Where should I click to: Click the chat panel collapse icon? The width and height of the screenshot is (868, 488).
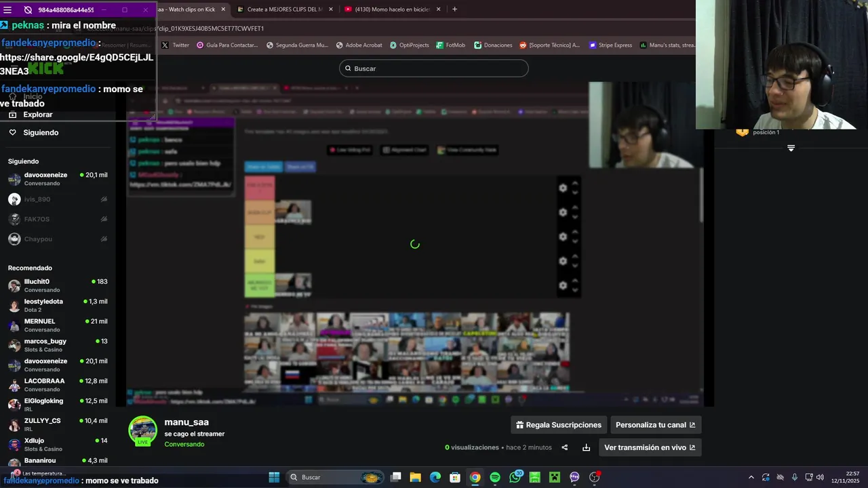(791, 148)
